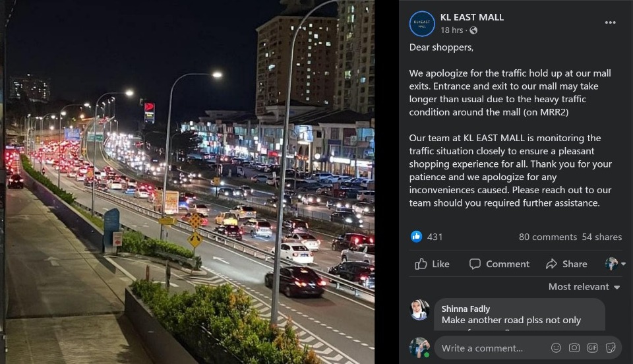Click the blue like reaction icon
Image resolution: width=633 pixels, height=364 pixels.
(x=416, y=237)
